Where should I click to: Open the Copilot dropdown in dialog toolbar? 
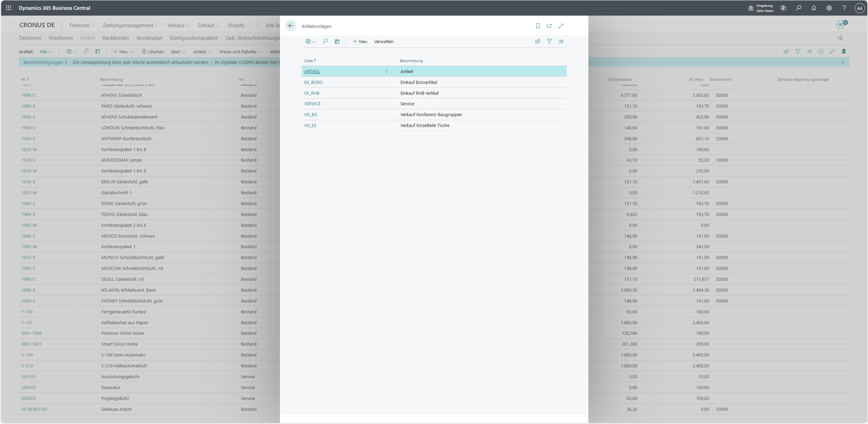click(x=310, y=42)
